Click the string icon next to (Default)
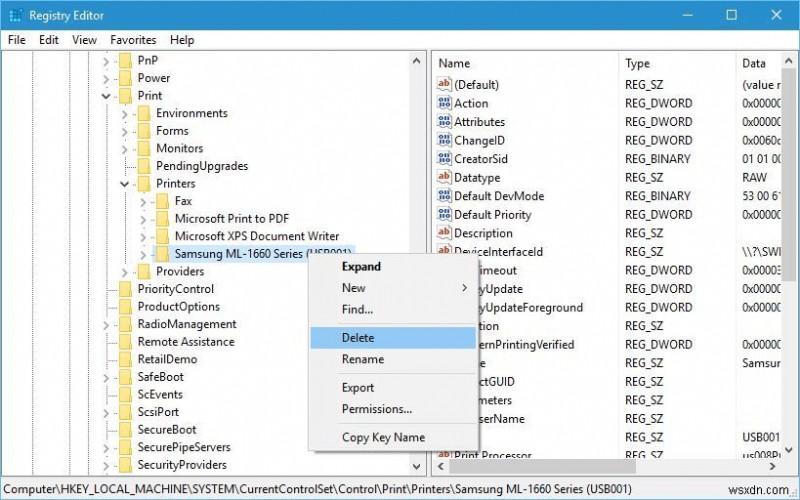 (444, 84)
